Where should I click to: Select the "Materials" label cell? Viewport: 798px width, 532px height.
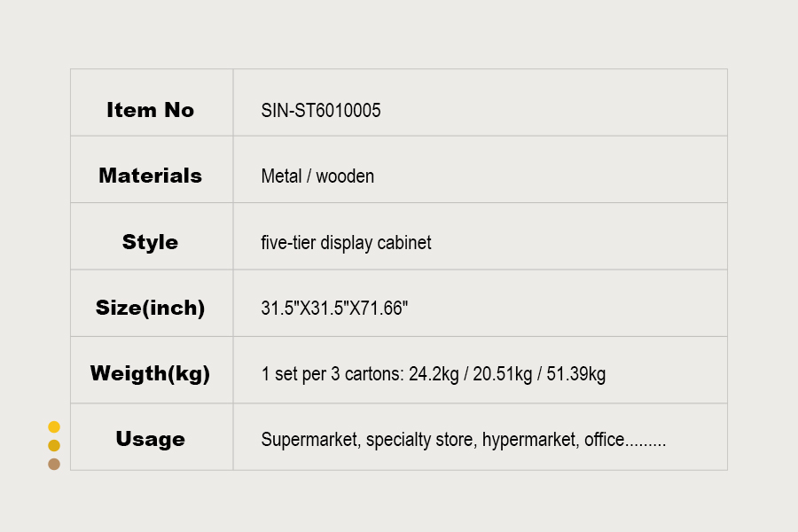151,176
